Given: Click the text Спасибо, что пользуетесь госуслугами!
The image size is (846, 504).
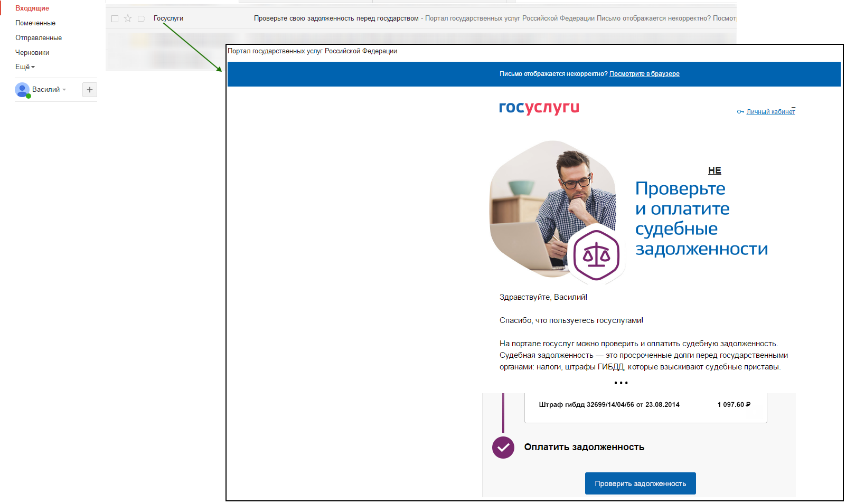Looking at the screenshot, I should click(x=571, y=320).
